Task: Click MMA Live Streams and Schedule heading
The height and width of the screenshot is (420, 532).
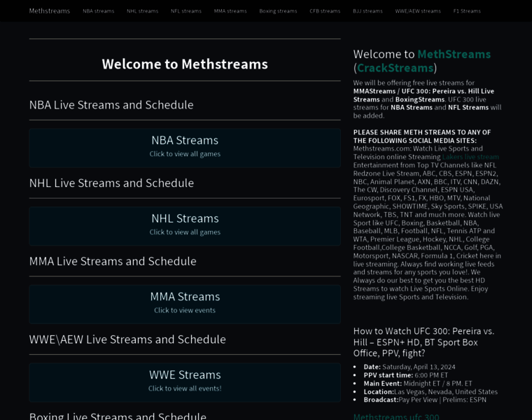Action: 113,261
